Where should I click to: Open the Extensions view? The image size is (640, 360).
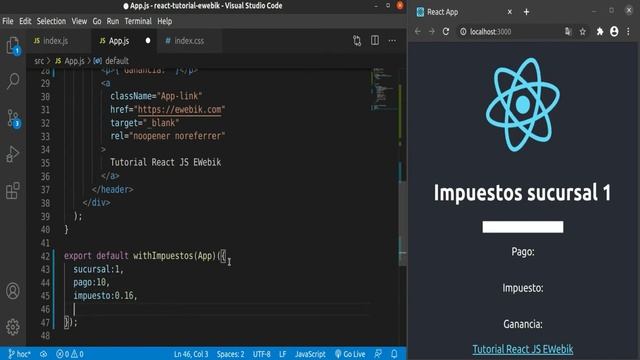(x=13, y=190)
